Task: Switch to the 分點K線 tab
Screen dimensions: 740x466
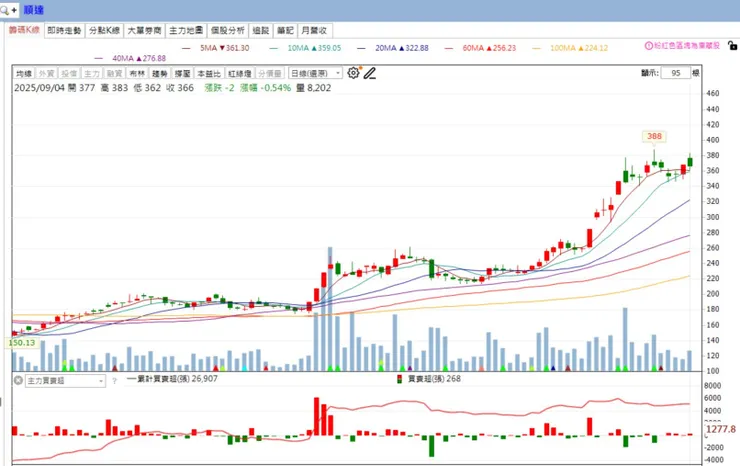Action: 104,31
